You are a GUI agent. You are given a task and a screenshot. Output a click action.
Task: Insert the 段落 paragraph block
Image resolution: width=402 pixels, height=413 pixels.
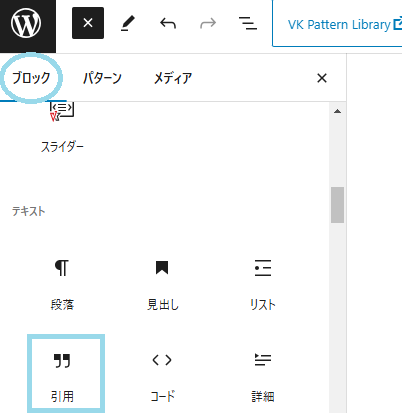tap(62, 284)
